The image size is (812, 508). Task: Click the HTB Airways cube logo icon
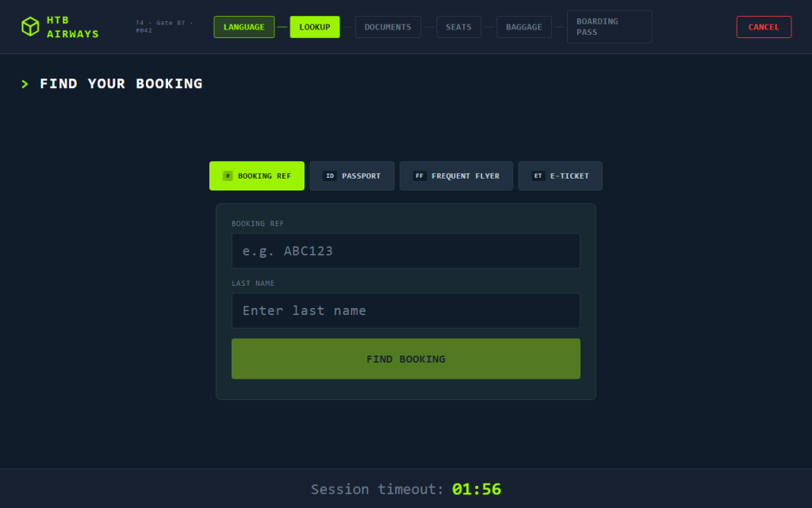30,26
